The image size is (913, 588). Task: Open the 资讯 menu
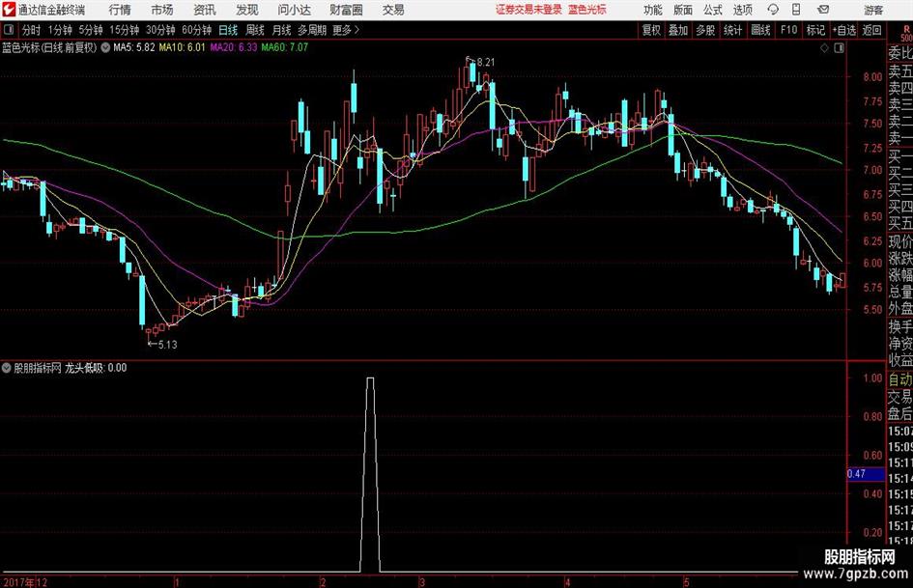[205, 10]
